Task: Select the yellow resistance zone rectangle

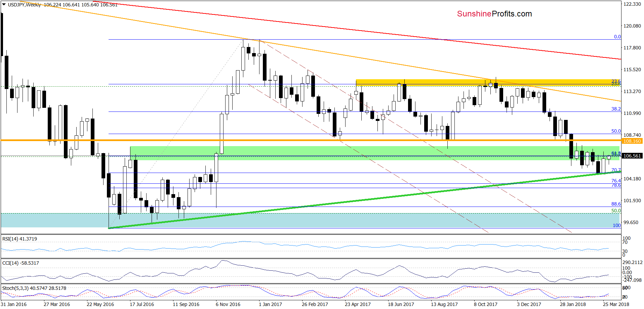Action: [488, 82]
